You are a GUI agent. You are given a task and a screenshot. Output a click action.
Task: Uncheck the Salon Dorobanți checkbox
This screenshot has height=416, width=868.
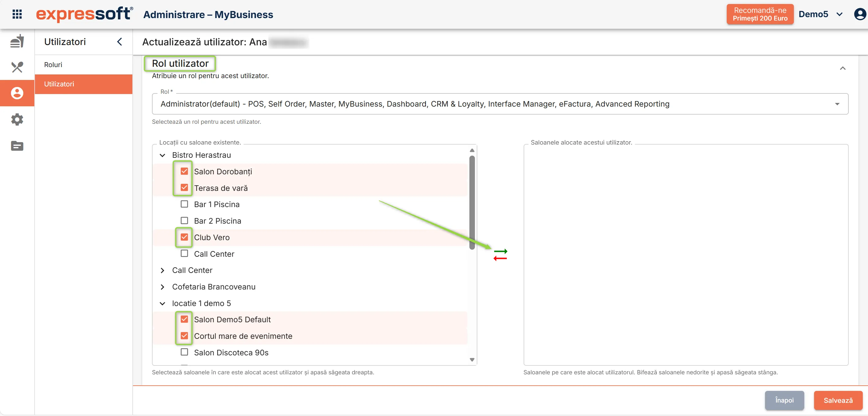click(184, 171)
